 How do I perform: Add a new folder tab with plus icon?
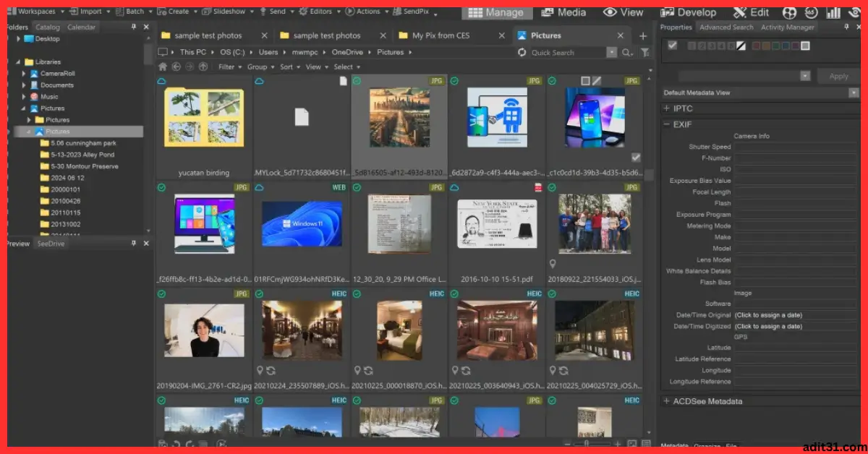point(642,35)
